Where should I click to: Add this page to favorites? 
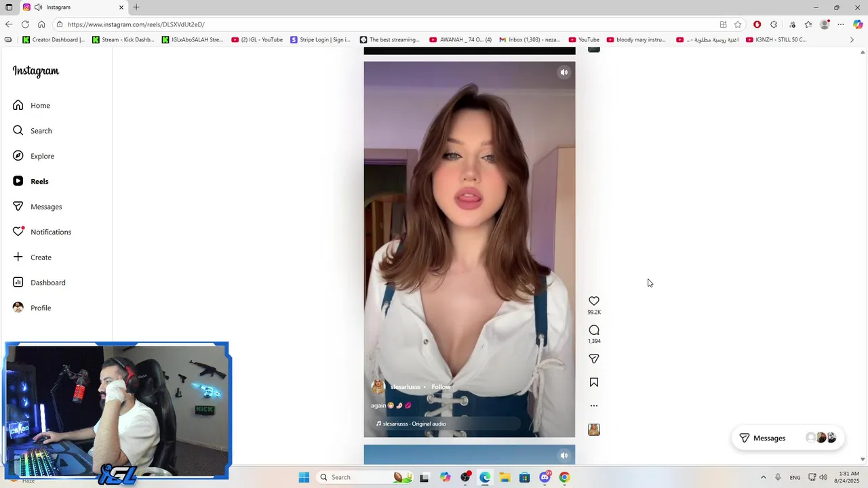[x=738, y=24]
